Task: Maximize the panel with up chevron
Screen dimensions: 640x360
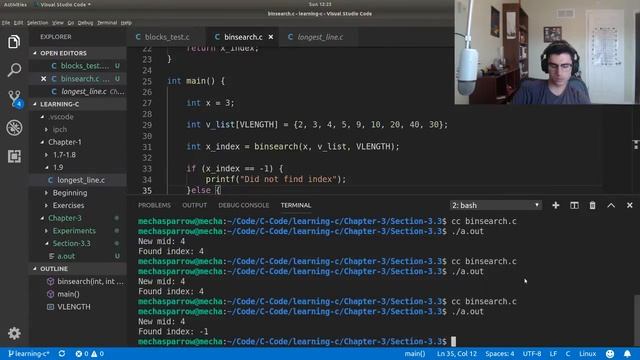Action: [x=611, y=205]
